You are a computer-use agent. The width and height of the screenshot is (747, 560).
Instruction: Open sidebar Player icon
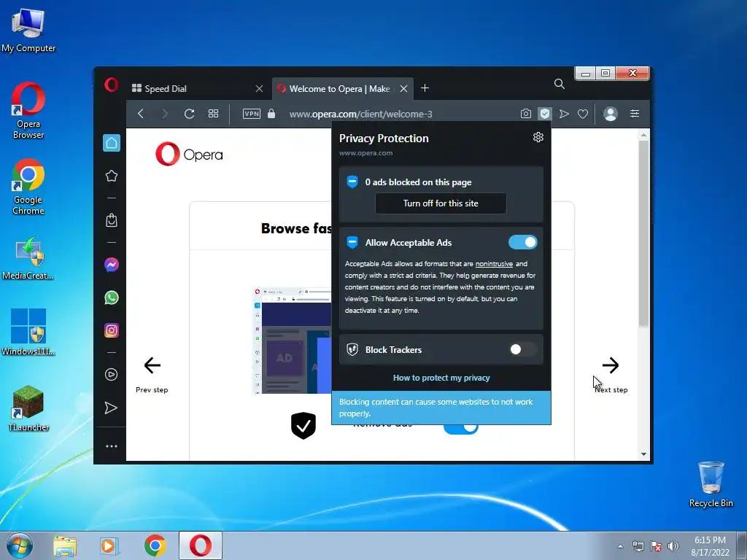point(111,374)
